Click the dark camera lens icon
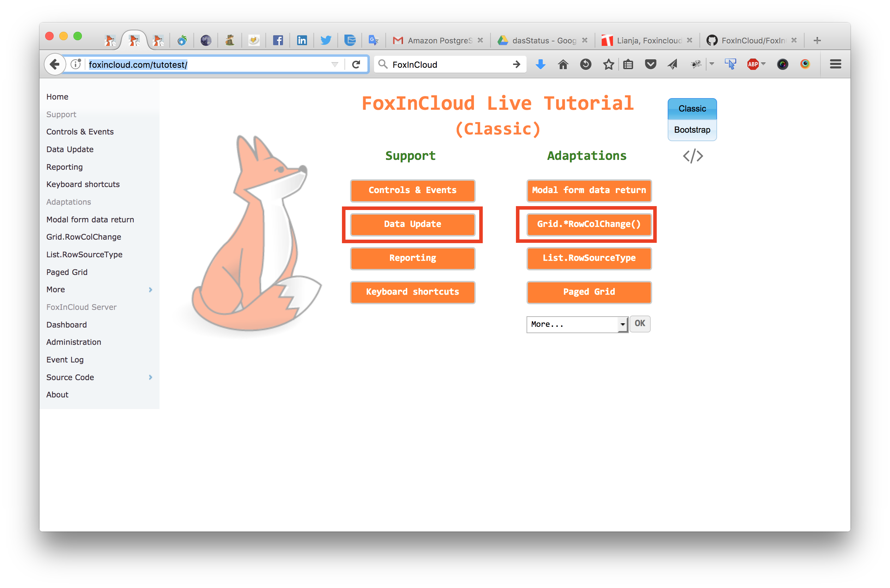 782,65
